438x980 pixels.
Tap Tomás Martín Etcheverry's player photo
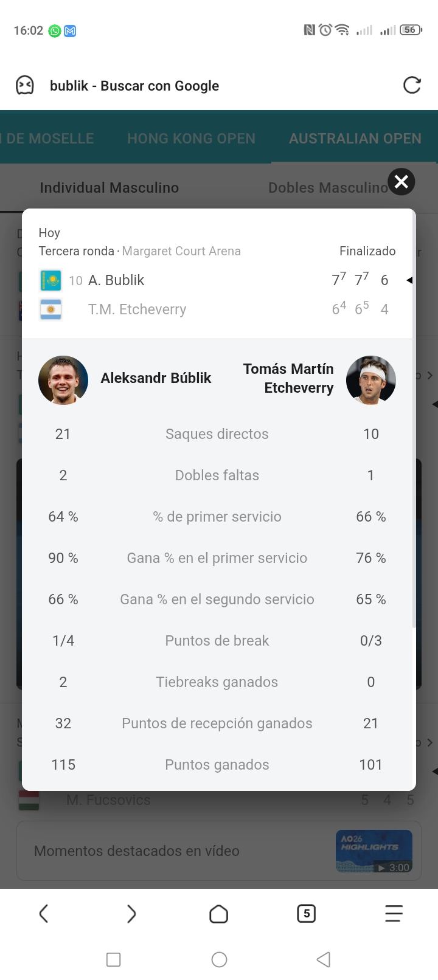[x=371, y=380]
